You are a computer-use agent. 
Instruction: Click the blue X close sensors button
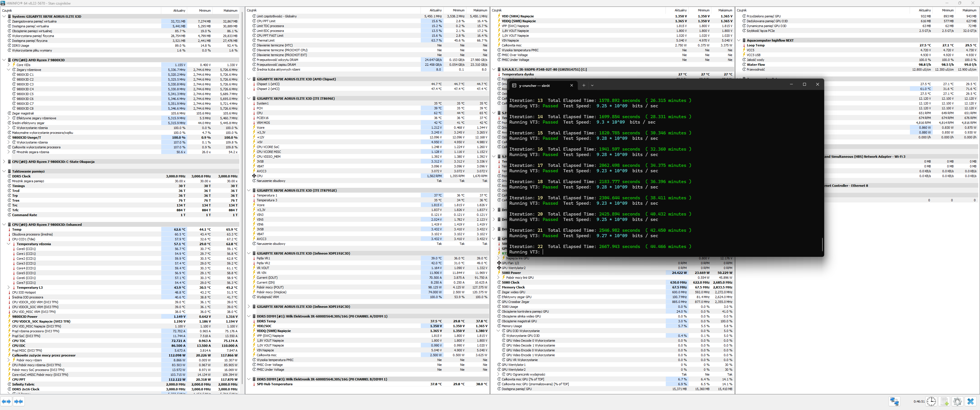click(971, 401)
